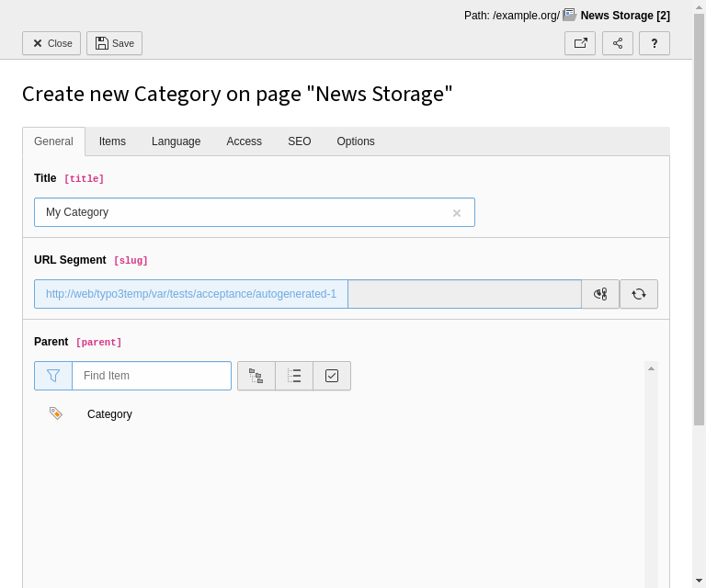Clear the Title field with X icon
The image size is (706, 588).
click(x=456, y=213)
